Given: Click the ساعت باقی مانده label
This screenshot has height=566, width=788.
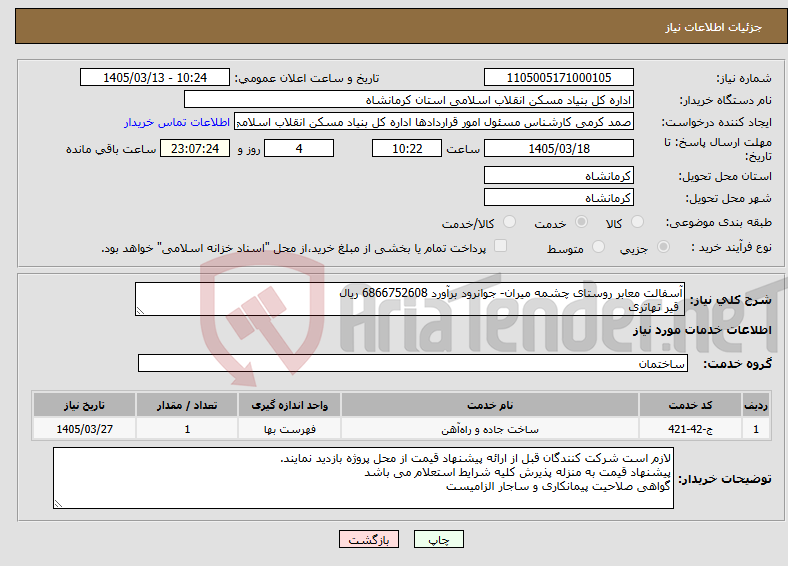Looking at the screenshot, I should (x=111, y=149).
